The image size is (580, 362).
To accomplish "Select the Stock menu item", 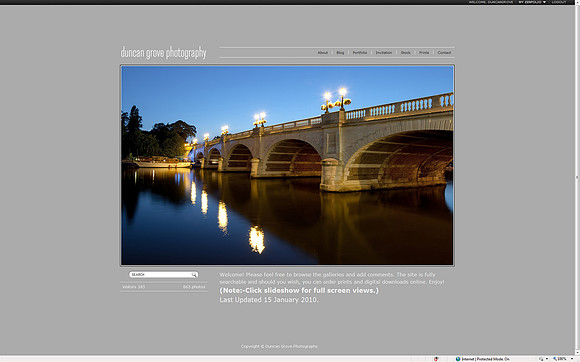I will 405,53.
